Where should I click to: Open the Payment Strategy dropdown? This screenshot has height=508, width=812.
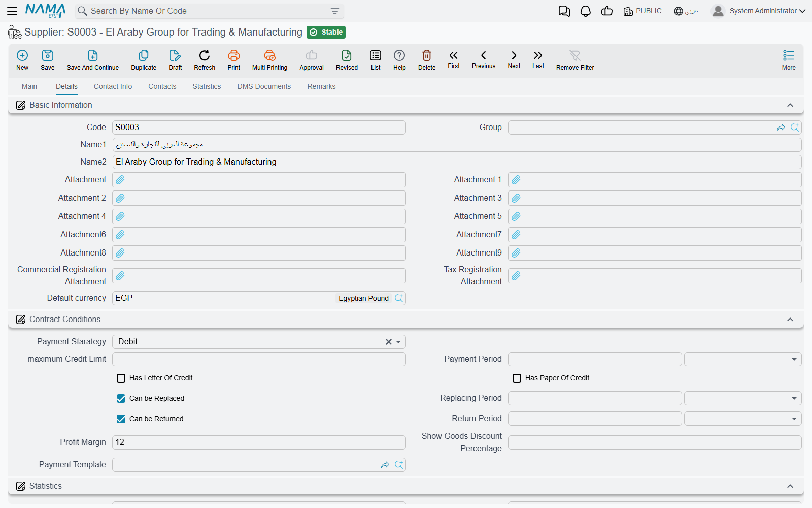[x=398, y=342]
